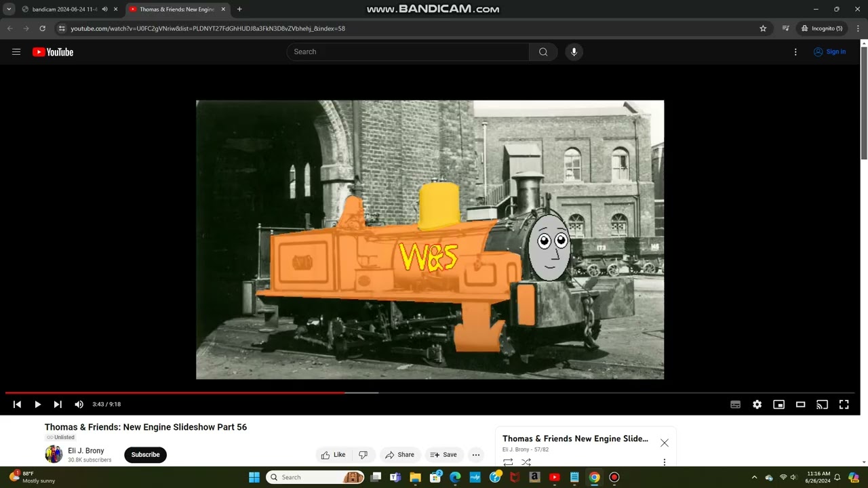Enable miniplayer mode
The width and height of the screenshot is (868, 488).
point(778,405)
